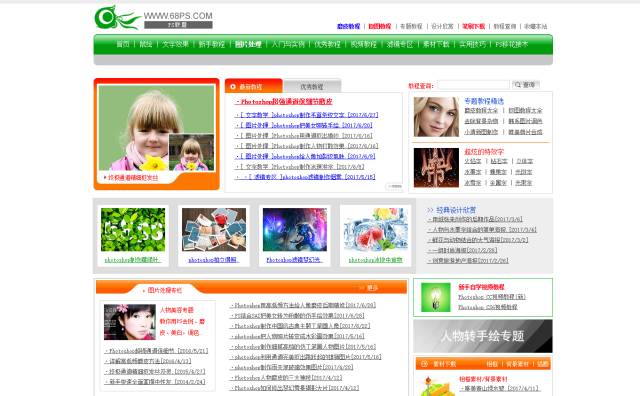Open the red 超炫的特效字 heading link
The width and height of the screenshot is (640, 396).
(x=484, y=151)
